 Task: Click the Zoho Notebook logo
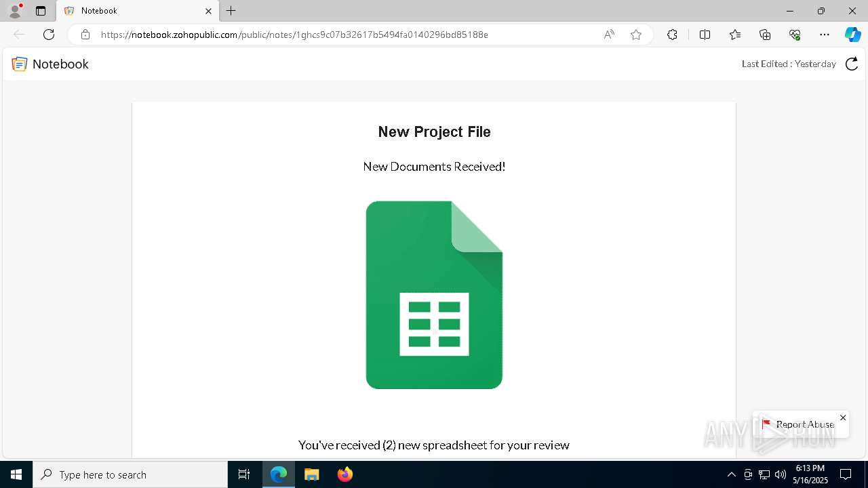[19, 64]
